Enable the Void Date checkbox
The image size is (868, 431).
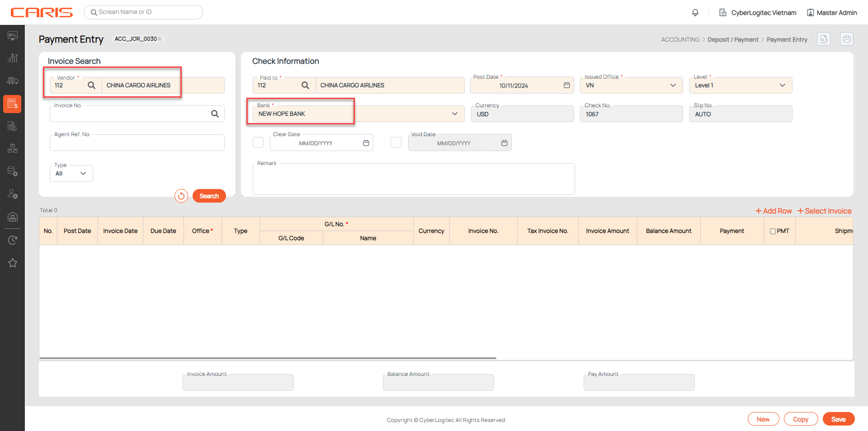click(x=396, y=142)
